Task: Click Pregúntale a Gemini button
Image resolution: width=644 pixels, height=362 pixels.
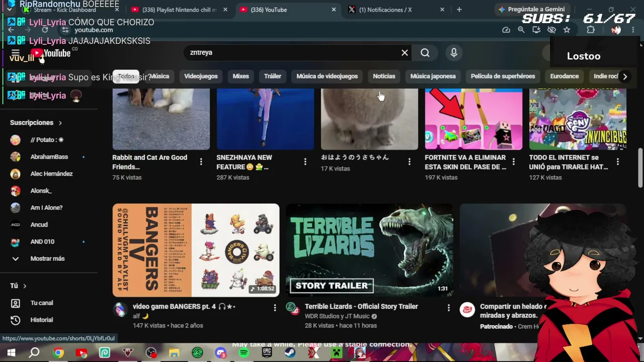Action: click(x=532, y=10)
